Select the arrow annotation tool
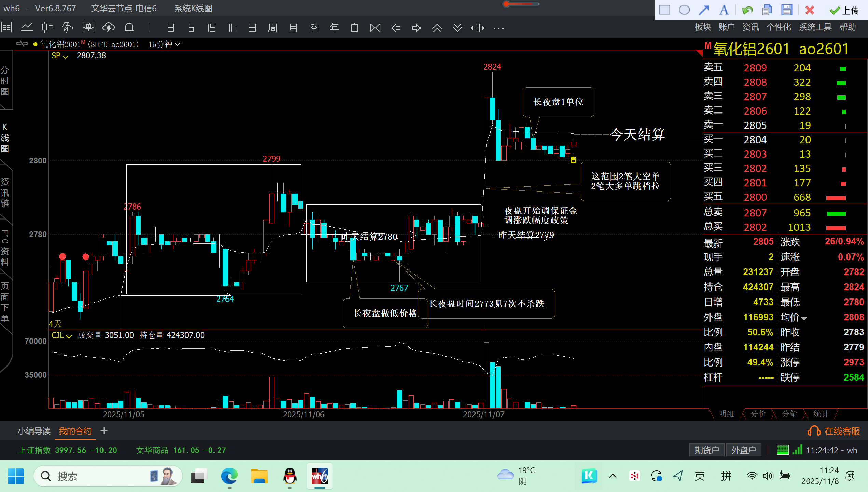This screenshot has height=492, width=868. (704, 10)
